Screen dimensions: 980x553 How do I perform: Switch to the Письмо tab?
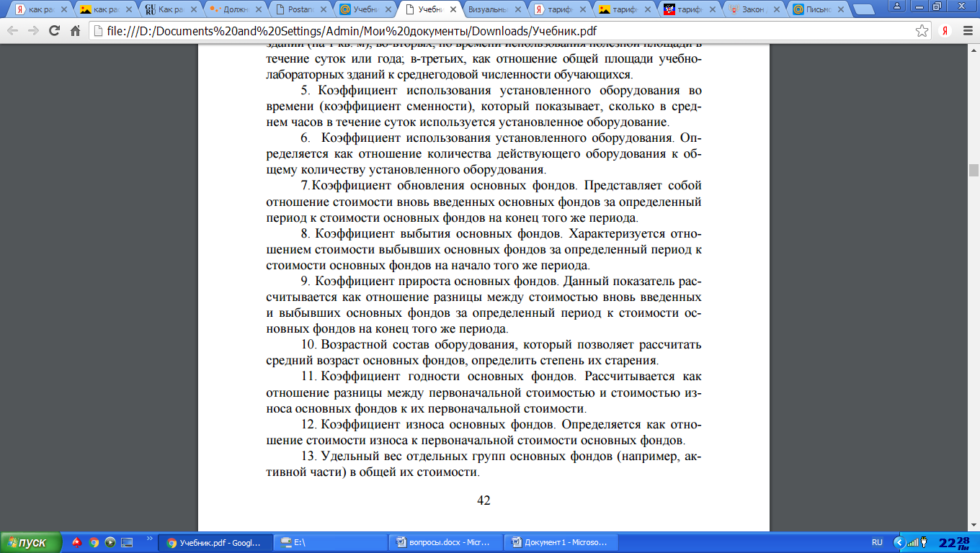pos(818,9)
